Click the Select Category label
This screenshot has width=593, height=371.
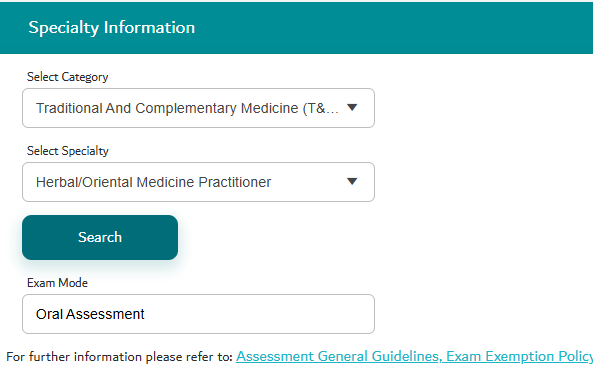pos(68,77)
